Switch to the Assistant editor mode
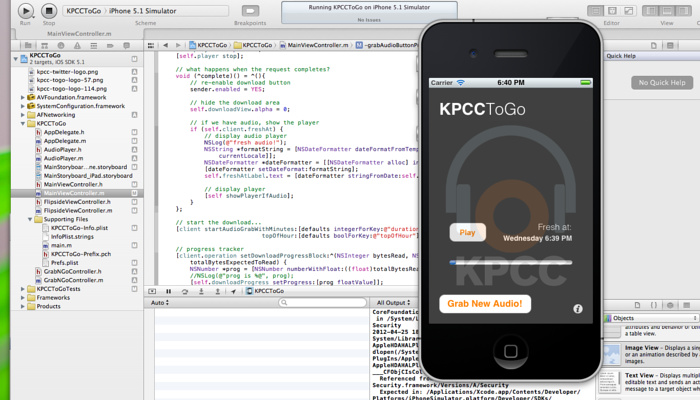This screenshot has height=400, width=700. [x=612, y=11]
